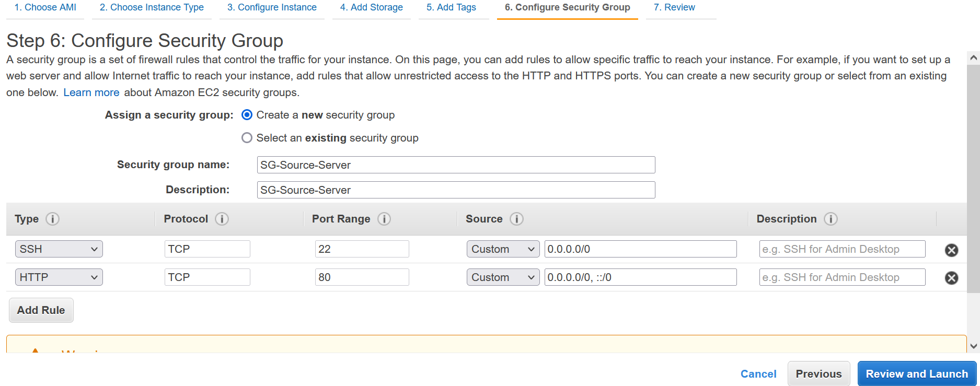Click the HTTP rule port 80 field
This screenshot has width=980, height=386.
pos(362,277)
